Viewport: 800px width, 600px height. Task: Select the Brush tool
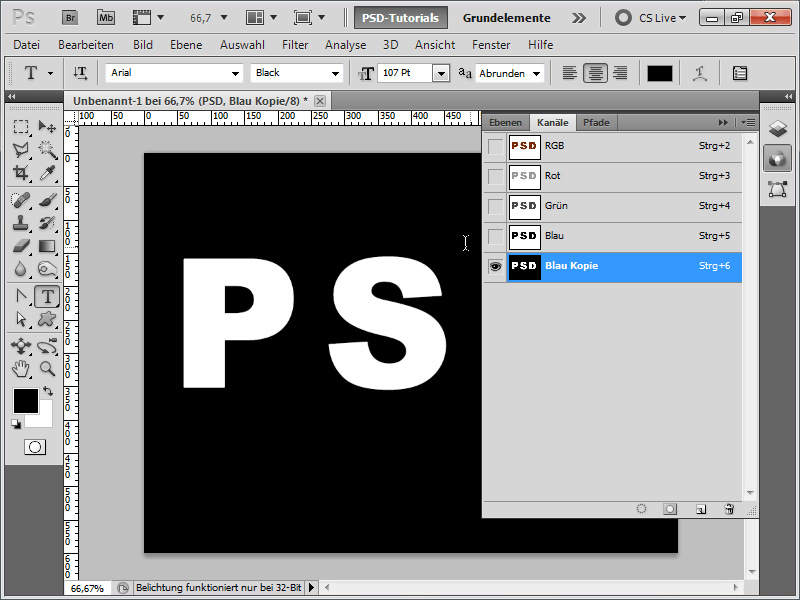click(x=47, y=199)
